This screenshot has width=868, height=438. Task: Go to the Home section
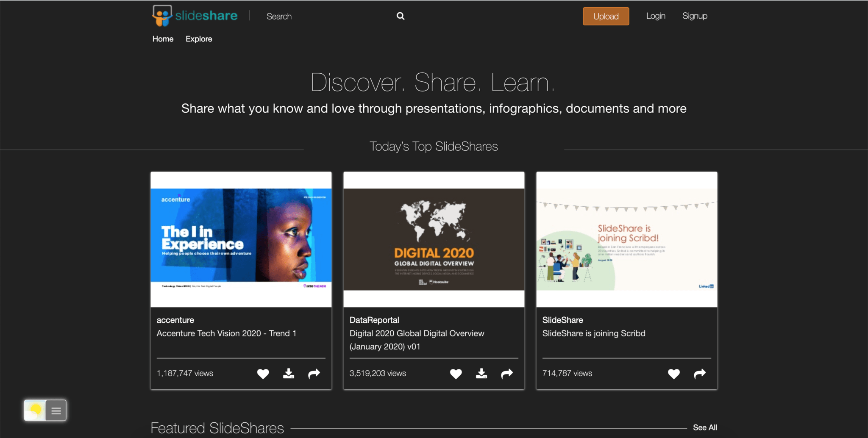click(x=163, y=39)
